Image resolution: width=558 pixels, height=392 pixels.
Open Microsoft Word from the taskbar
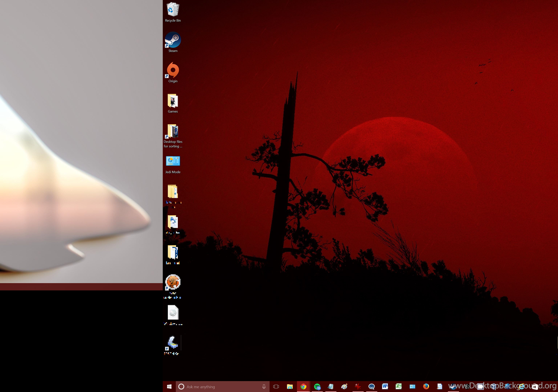385,387
